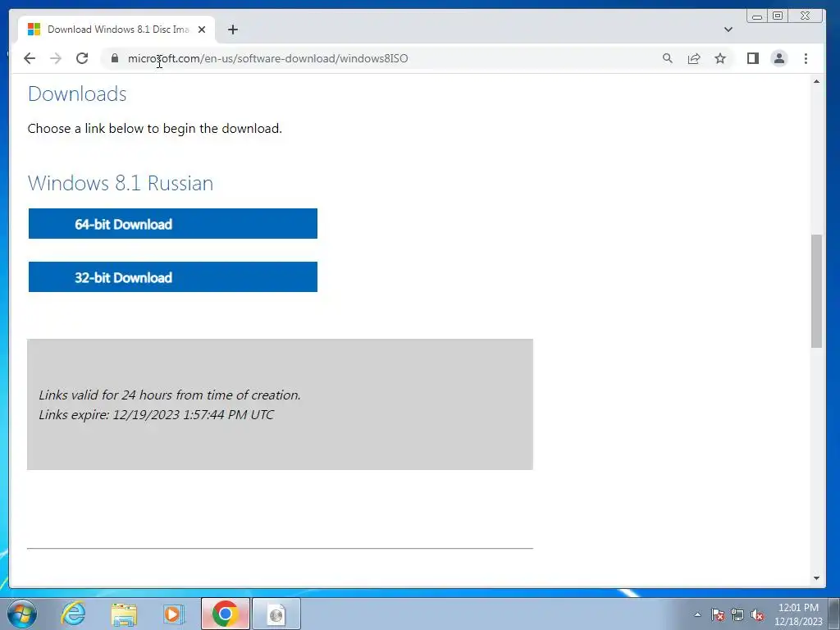Viewport: 840px width, 630px height.
Task: Click the forward navigation arrow
Action: click(x=56, y=58)
